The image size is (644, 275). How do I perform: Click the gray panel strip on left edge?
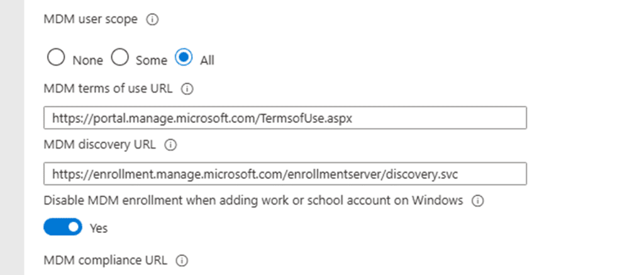[11, 137]
